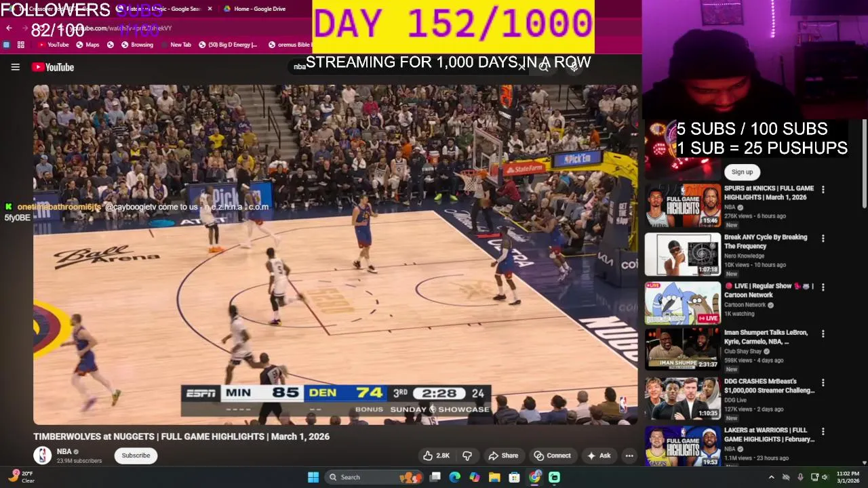The height and width of the screenshot is (488, 868).
Task: Open options menu for Regular Show live video
Action: 823,287
